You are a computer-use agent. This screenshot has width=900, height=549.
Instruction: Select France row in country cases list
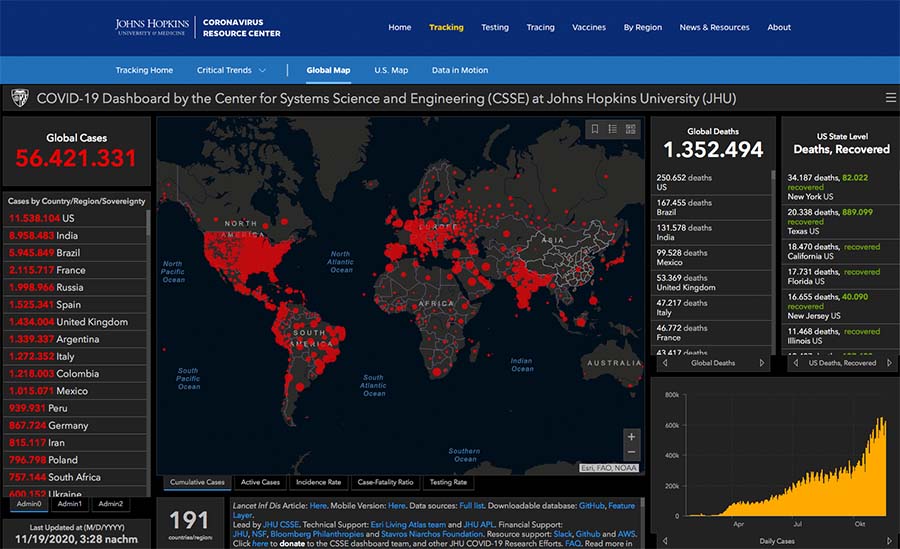[75, 270]
